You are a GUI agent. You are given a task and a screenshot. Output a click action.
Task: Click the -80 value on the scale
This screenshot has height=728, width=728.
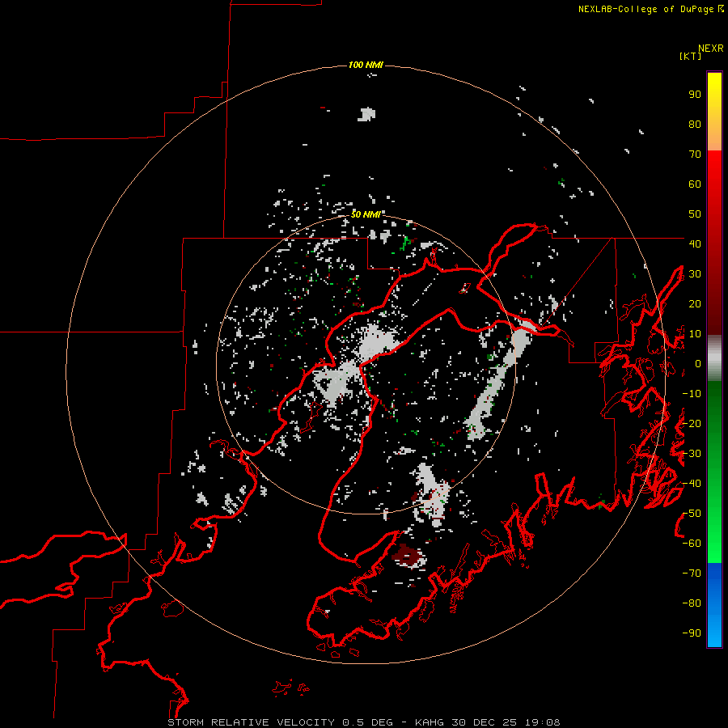coord(692,603)
